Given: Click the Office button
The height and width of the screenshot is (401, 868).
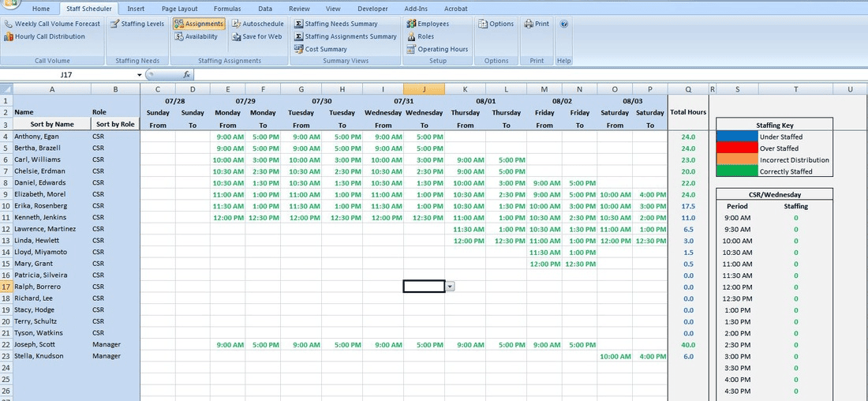Looking at the screenshot, I should pyautogui.click(x=9, y=5).
